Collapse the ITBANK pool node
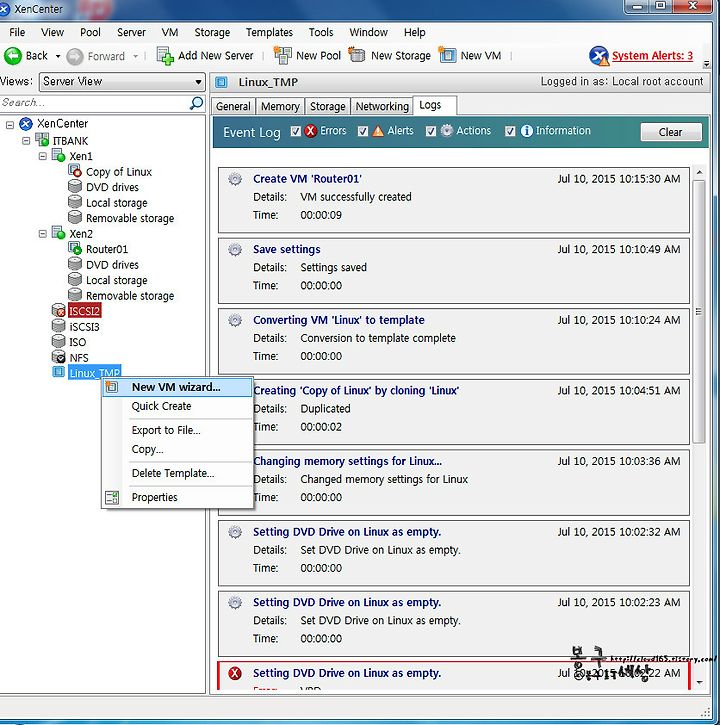This screenshot has height=725, width=720. point(26,140)
